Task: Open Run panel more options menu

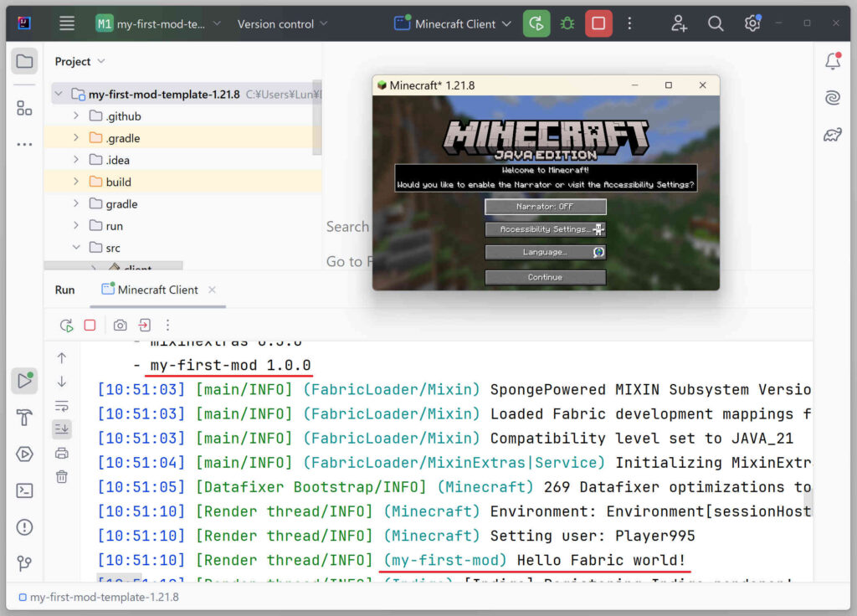Action: (x=167, y=326)
